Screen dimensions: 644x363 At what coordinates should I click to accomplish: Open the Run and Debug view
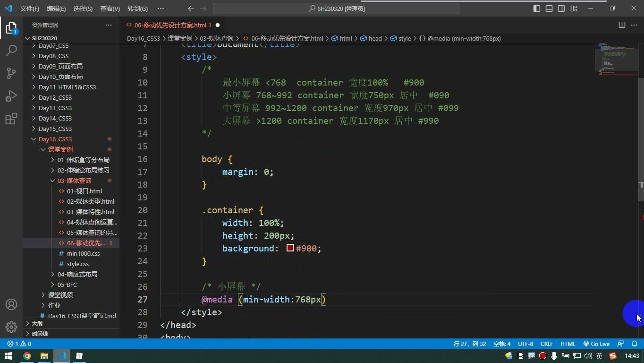coord(11,96)
